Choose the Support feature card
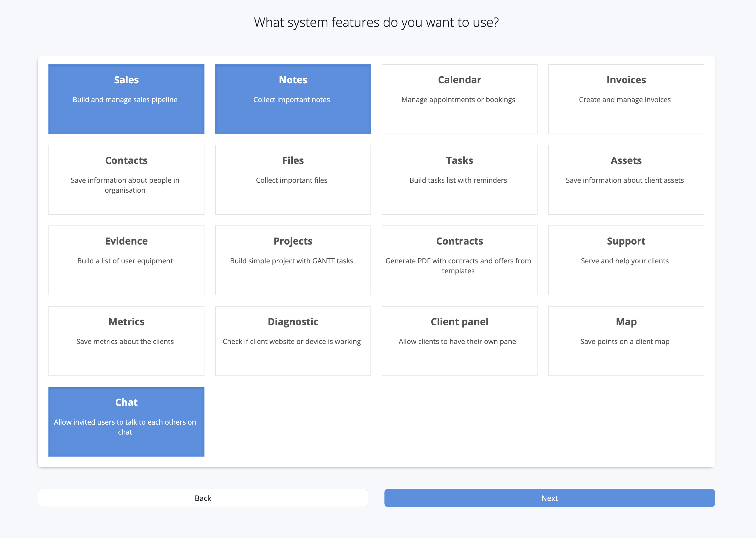 click(626, 260)
